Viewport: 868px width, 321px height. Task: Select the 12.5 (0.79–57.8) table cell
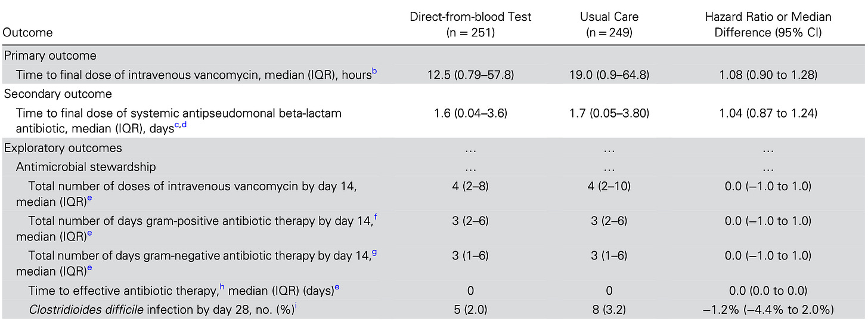click(x=470, y=75)
